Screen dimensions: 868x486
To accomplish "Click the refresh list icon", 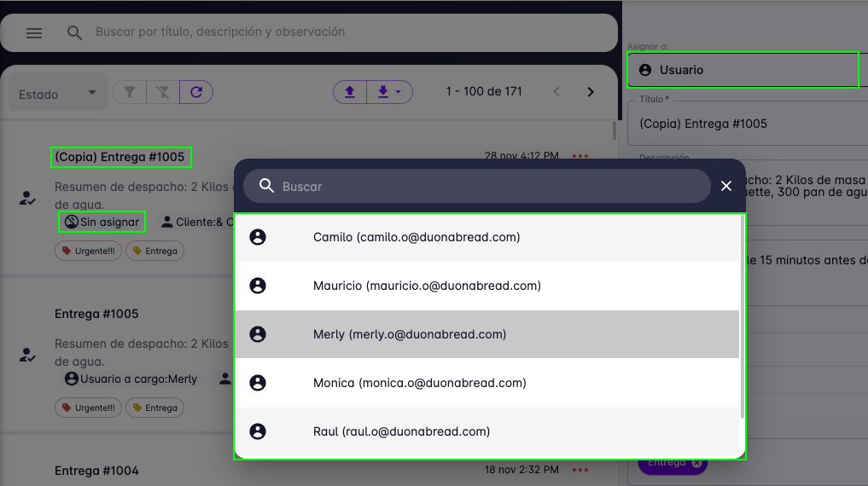I will [196, 92].
